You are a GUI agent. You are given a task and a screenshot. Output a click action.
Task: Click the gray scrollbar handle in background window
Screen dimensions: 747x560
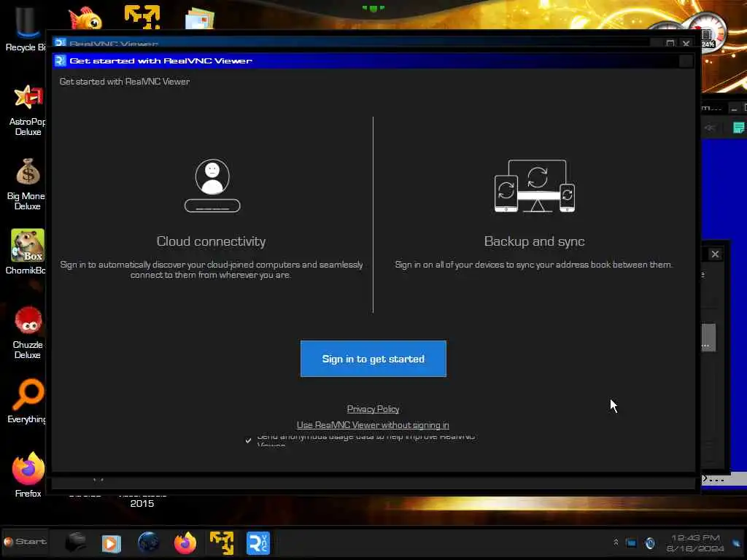click(x=708, y=338)
